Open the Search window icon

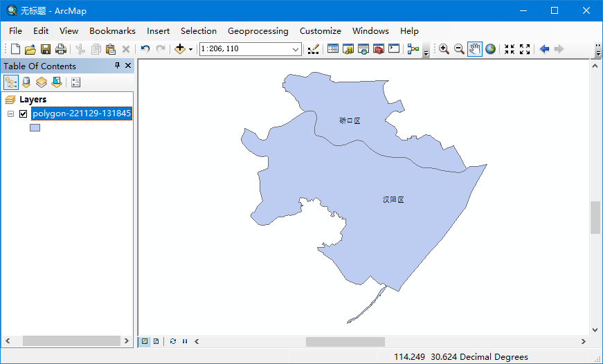pos(363,49)
